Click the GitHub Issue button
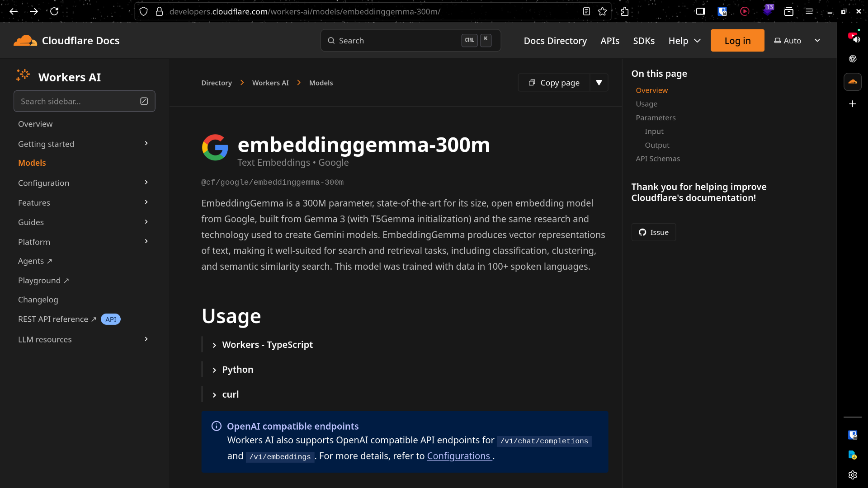Screen dimensions: 868x488 (x=653, y=232)
